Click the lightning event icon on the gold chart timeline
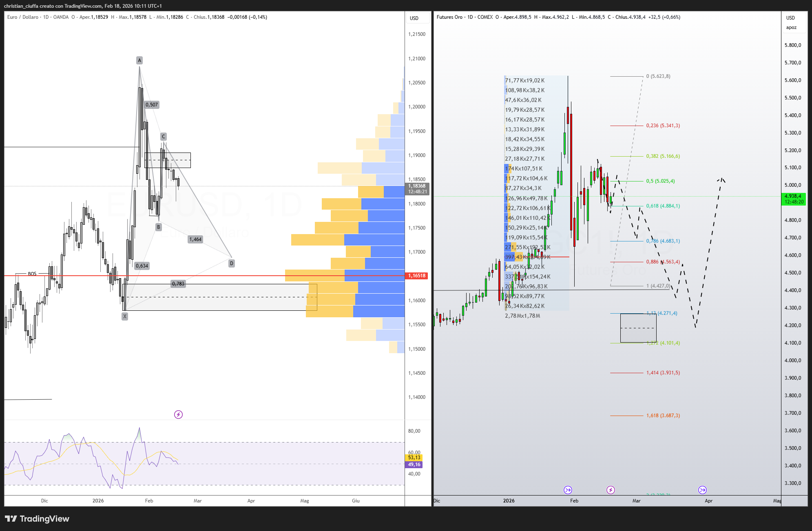The width and height of the screenshot is (812, 531). click(611, 490)
